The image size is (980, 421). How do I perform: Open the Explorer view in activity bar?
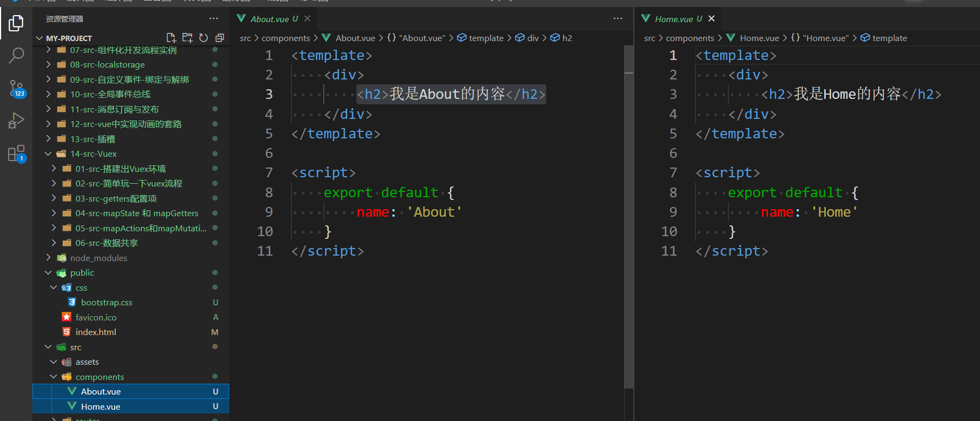[x=16, y=23]
